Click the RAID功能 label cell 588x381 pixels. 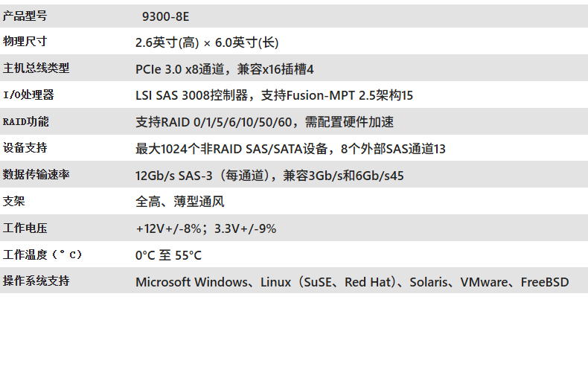coord(26,121)
